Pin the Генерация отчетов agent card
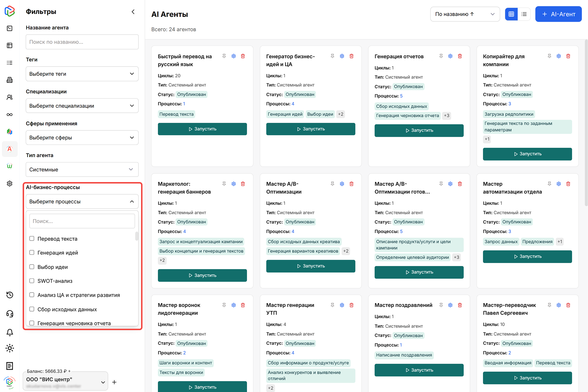This screenshot has width=588, height=392. (441, 56)
